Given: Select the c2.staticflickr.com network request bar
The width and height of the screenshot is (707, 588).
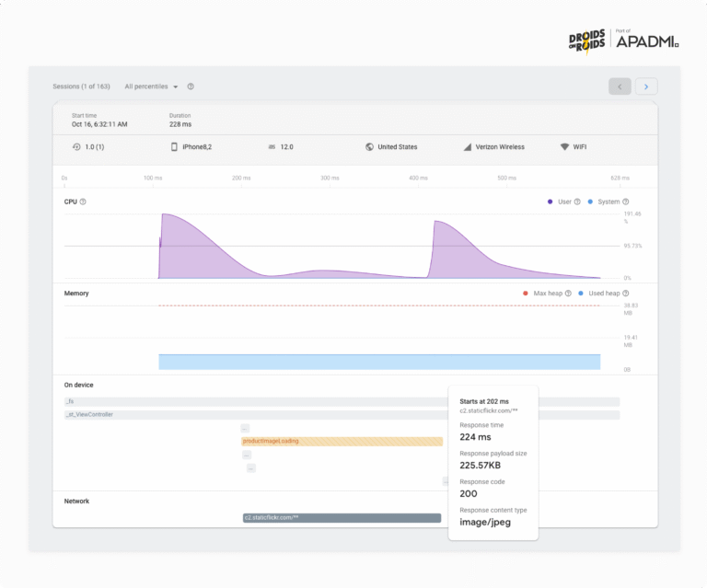Looking at the screenshot, I should pos(342,518).
